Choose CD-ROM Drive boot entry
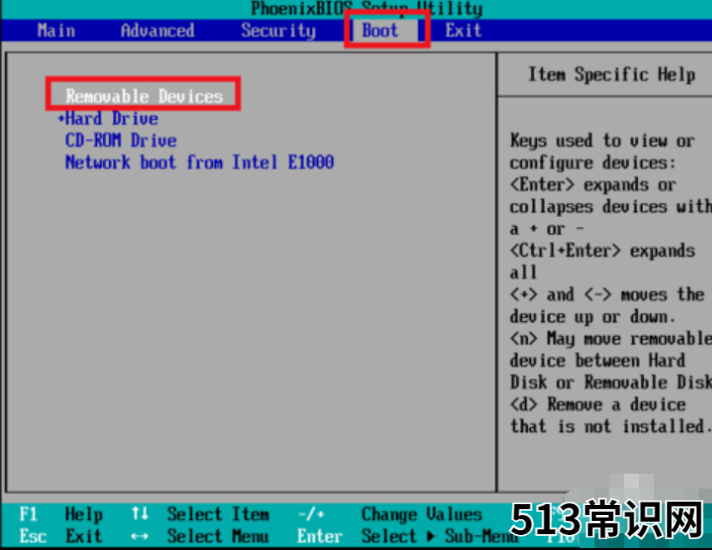The height and width of the screenshot is (550, 712). [121, 140]
